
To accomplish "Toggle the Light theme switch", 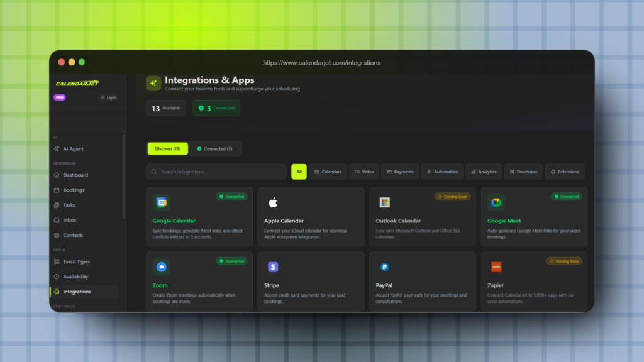I will (108, 97).
